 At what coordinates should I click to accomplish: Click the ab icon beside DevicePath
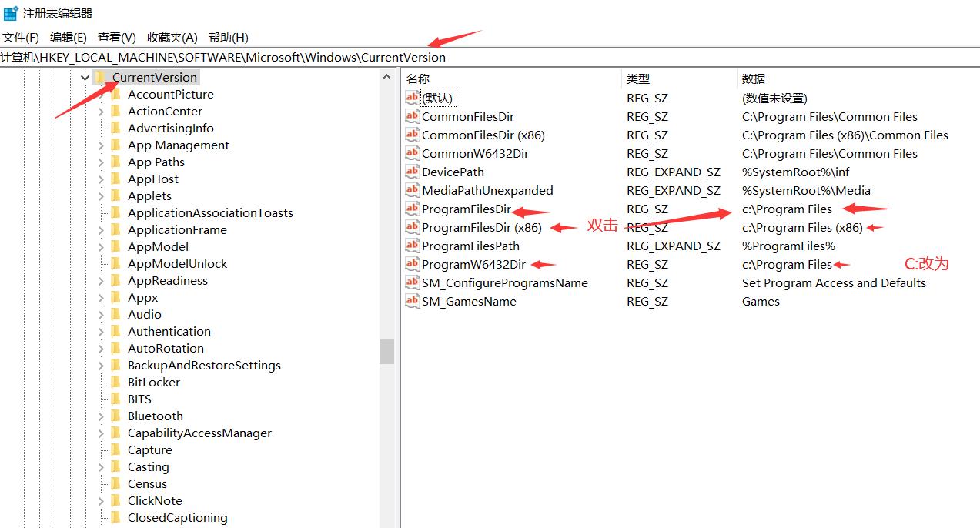click(x=413, y=172)
